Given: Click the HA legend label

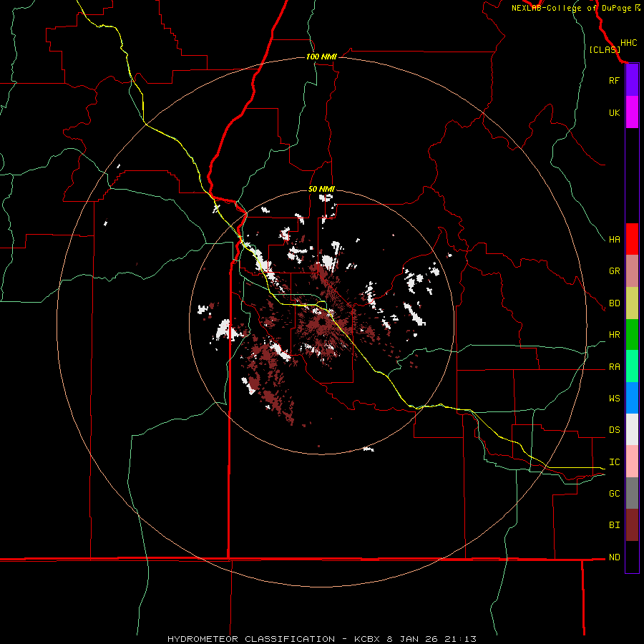Looking at the screenshot, I should pyautogui.click(x=614, y=239).
